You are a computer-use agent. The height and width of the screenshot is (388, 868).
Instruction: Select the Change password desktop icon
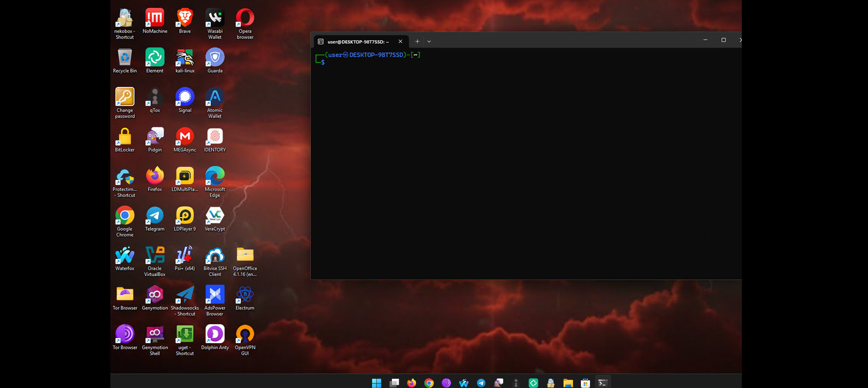125,103
